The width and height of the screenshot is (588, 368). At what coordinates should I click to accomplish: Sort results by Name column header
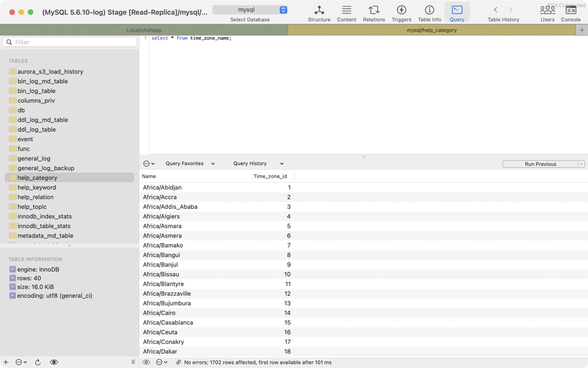click(196, 176)
